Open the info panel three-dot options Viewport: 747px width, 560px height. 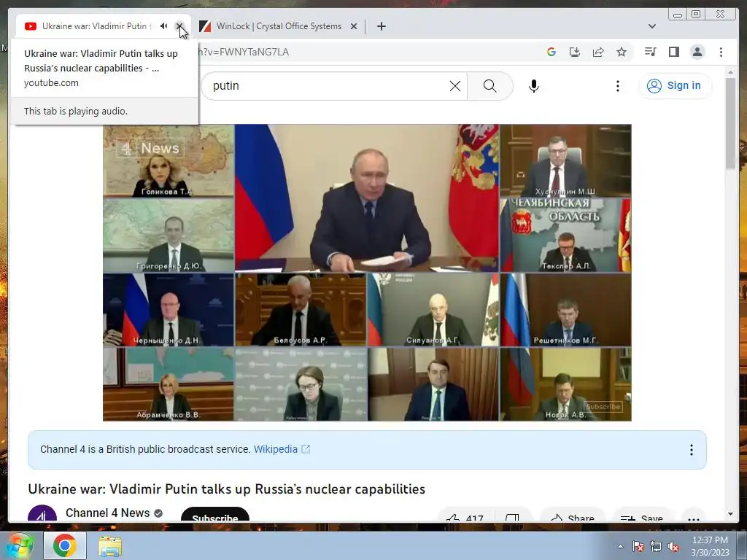pos(692,450)
